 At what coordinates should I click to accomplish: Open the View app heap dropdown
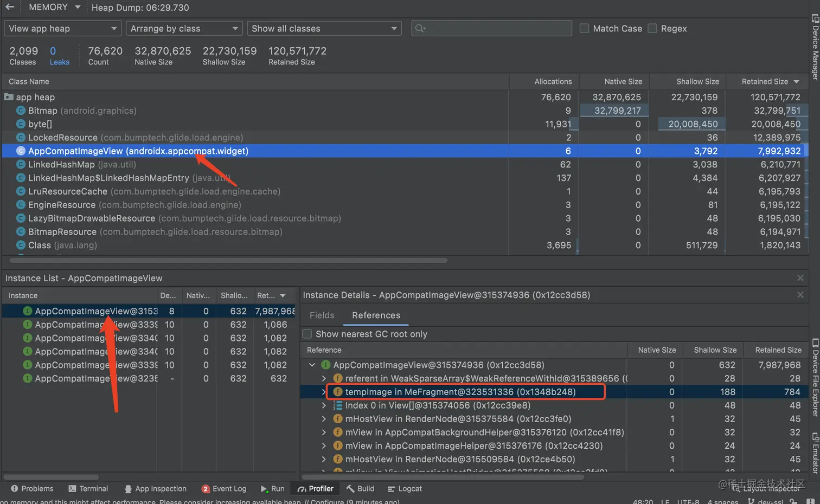[63, 28]
